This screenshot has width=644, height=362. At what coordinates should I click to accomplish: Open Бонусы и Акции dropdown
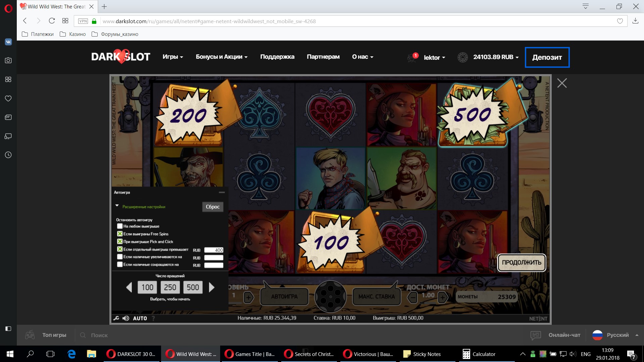click(221, 57)
